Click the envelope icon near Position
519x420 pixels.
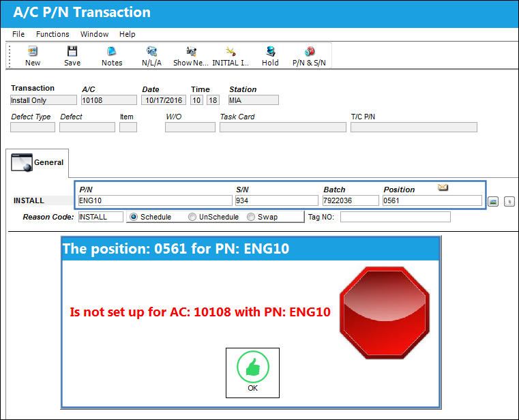click(x=443, y=187)
